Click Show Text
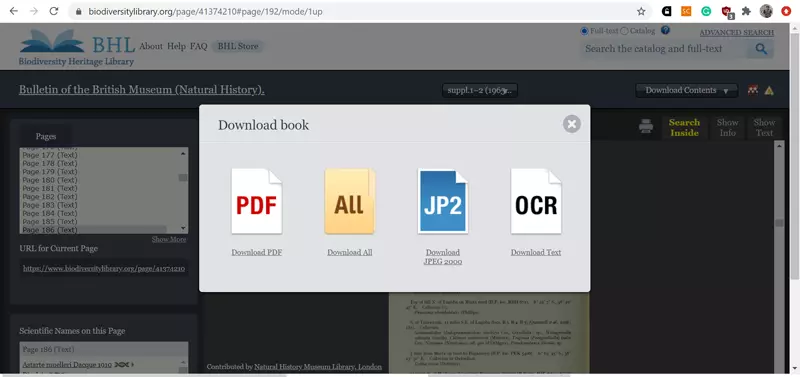 pos(764,128)
